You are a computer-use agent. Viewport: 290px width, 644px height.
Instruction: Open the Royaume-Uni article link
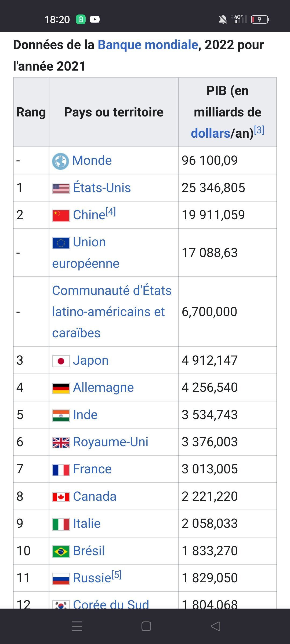click(x=111, y=442)
